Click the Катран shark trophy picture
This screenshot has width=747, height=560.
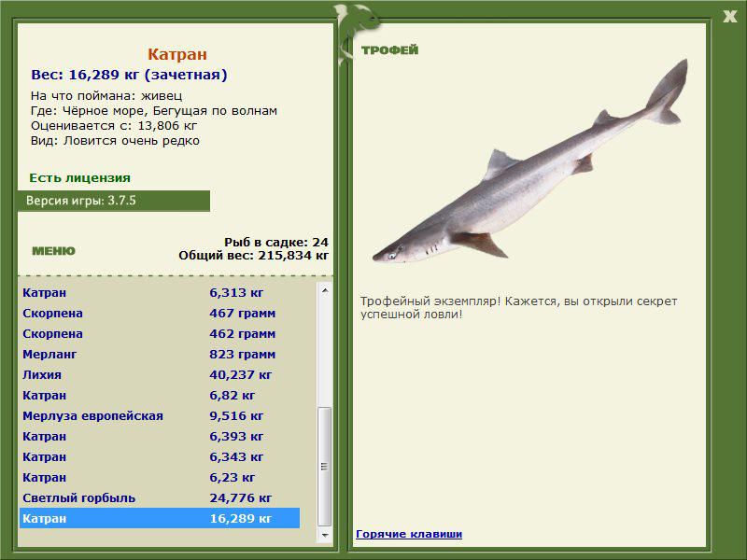point(529,161)
